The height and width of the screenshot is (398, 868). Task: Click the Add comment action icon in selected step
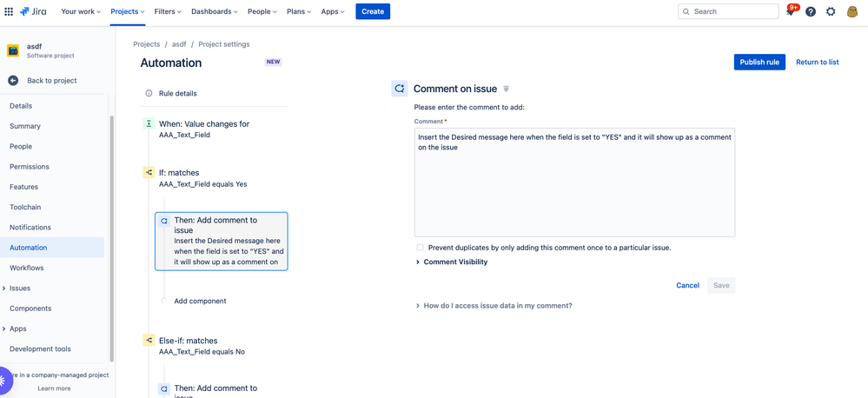click(x=164, y=221)
